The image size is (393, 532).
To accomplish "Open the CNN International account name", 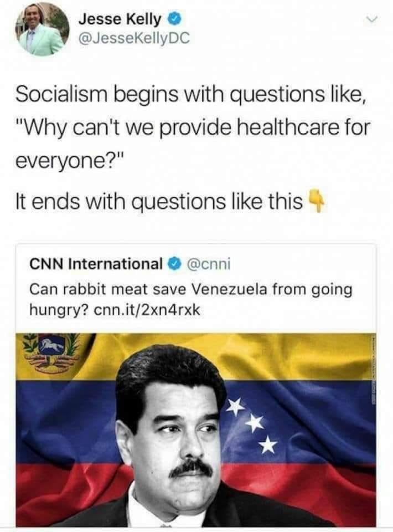I will click(96, 263).
